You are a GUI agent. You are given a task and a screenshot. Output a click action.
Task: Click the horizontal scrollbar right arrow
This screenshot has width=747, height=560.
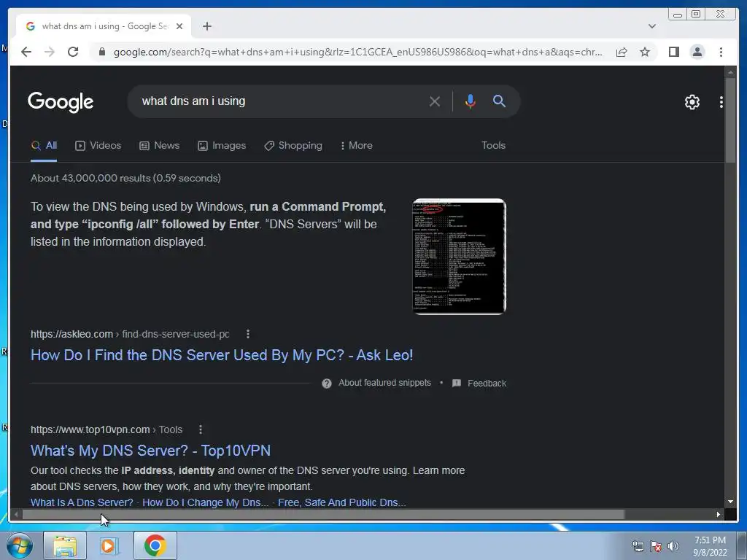tap(719, 514)
